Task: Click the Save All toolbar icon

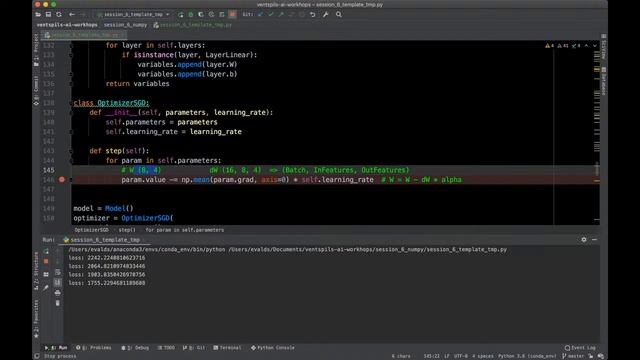Action: [48, 14]
